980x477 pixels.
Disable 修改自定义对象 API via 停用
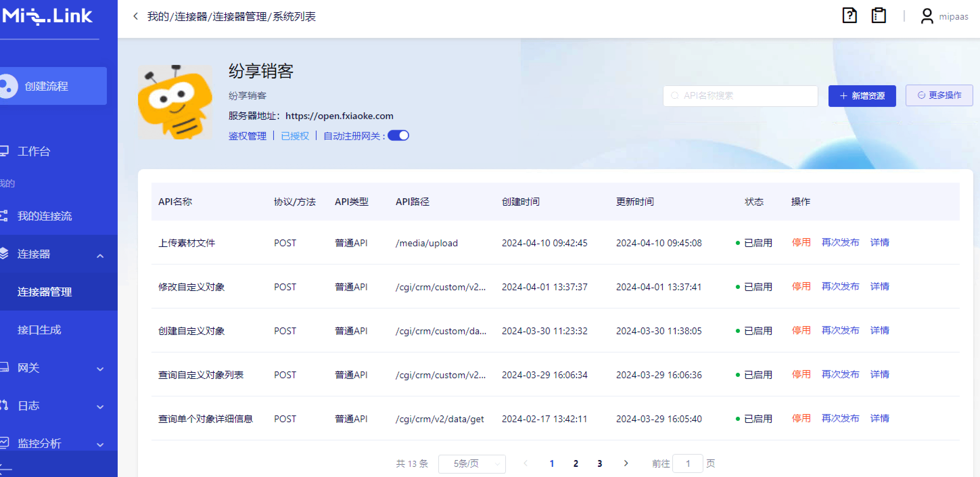[801, 286]
